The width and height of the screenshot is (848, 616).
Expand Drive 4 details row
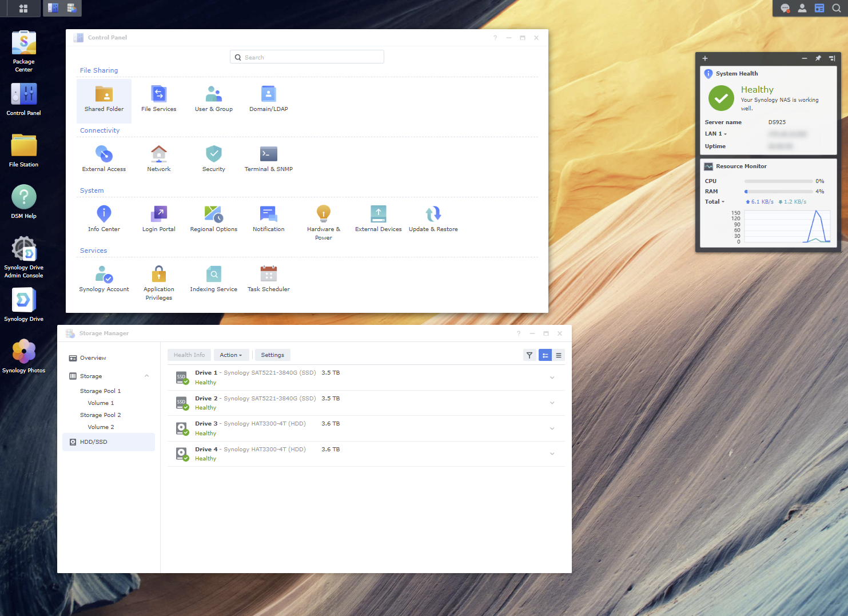552,454
